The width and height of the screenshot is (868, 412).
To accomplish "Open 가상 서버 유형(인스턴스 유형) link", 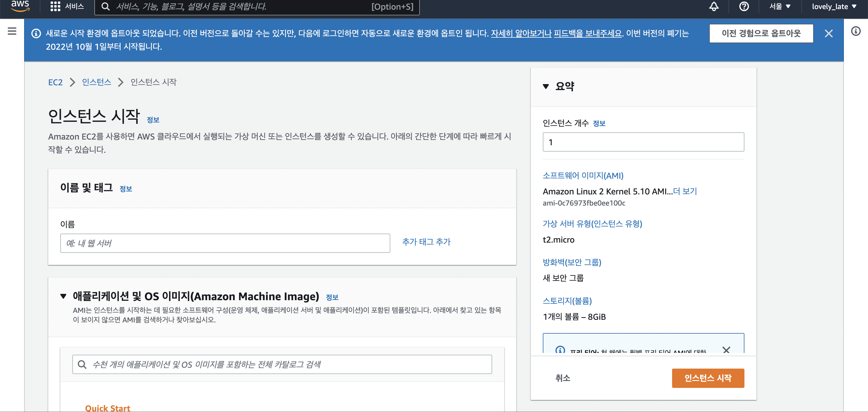I will pos(592,224).
